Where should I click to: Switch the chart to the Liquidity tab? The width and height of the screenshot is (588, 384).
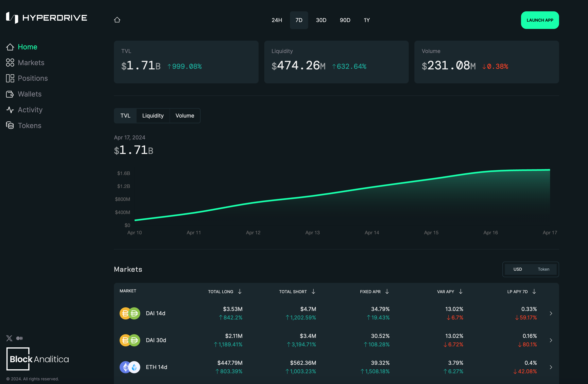point(153,116)
